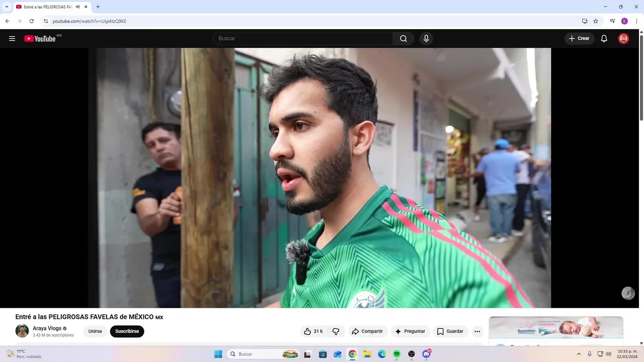Click the search magnifier button
This screenshot has height=362, width=644.
click(404, 39)
